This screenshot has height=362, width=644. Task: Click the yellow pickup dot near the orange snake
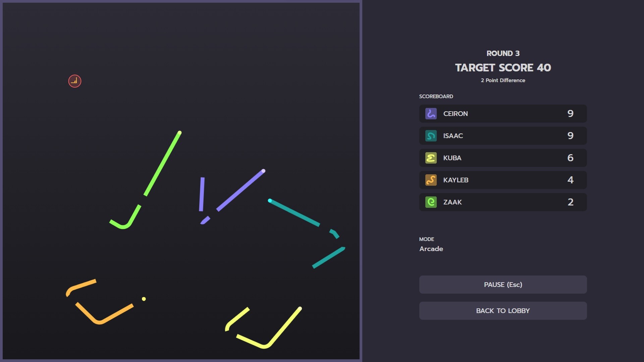[x=144, y=299]
